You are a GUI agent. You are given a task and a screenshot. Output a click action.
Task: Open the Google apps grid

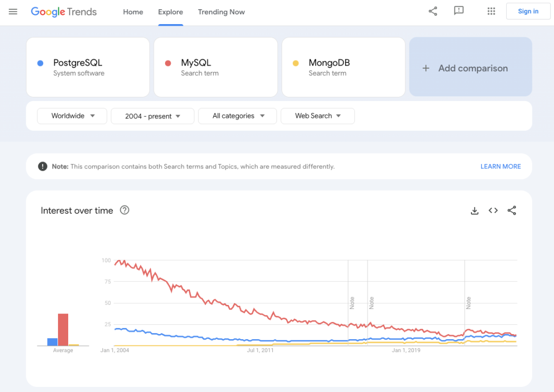(491, 11)
